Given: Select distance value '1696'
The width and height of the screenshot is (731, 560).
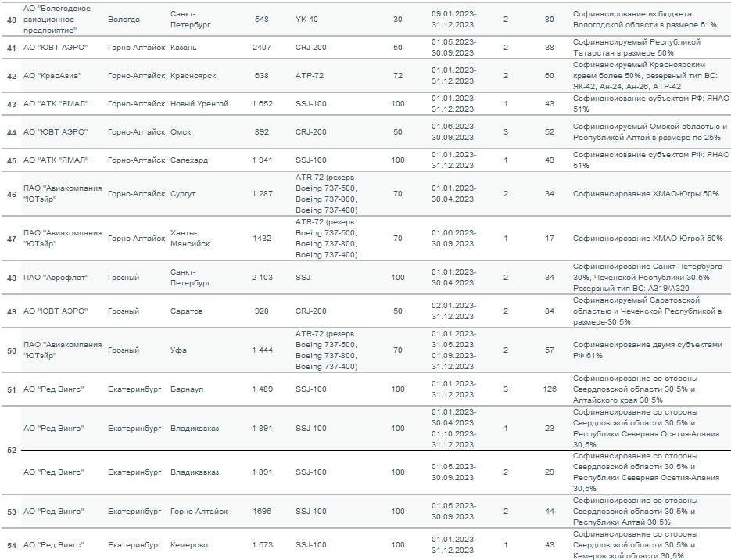Looking at the screenshot, I should [x=262, y=512].
